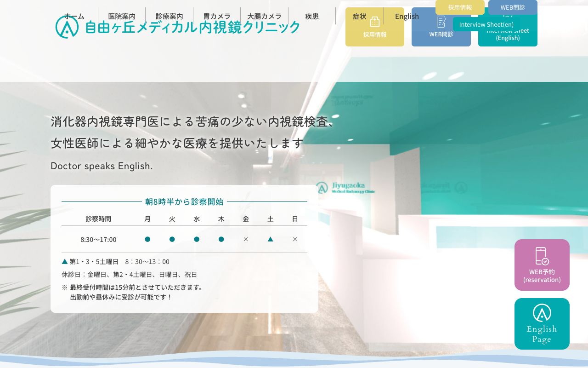Screen dimensions: 588x368
Task: Click the 休診日 closed days line
Action: (x=129, y=275)
